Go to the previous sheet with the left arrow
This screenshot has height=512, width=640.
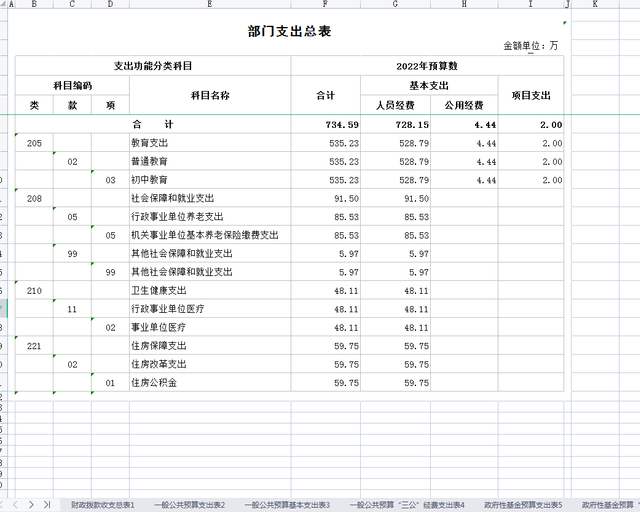pos(15,505)
